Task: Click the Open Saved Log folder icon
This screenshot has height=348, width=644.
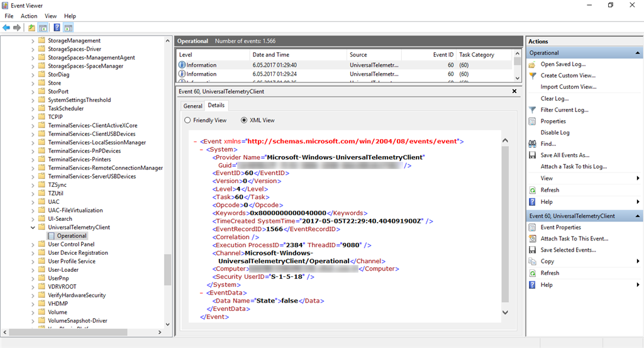Action: click(x=532, y=65)
